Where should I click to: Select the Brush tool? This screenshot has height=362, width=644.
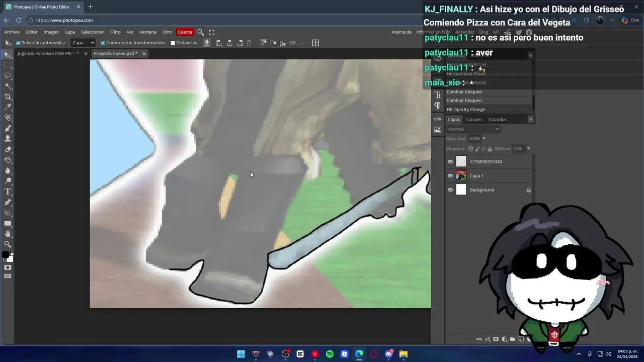click(8, 128)
